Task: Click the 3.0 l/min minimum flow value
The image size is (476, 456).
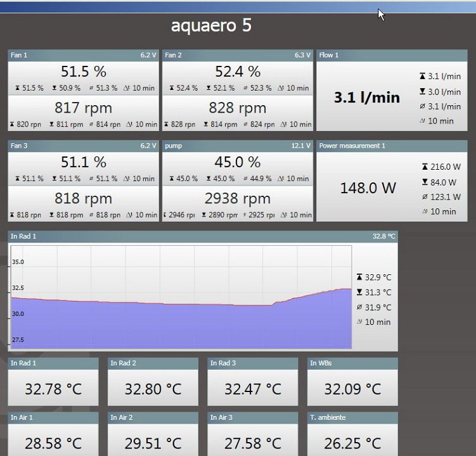Action: [x=444, y=92]
